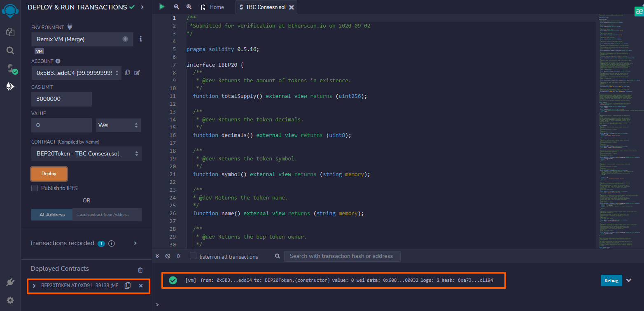The height and width of the screenshot is (311, 644).
Task: Click the 'function symbol()' code line
Action: point(282,174)
